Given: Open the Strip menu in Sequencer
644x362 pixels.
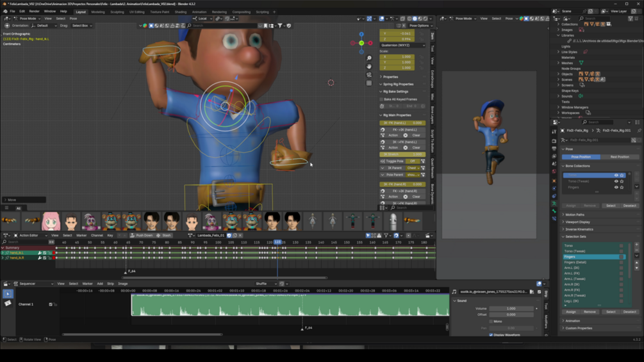Looking at the screenshot, I should pyautogui.click(x=110, y=284).
